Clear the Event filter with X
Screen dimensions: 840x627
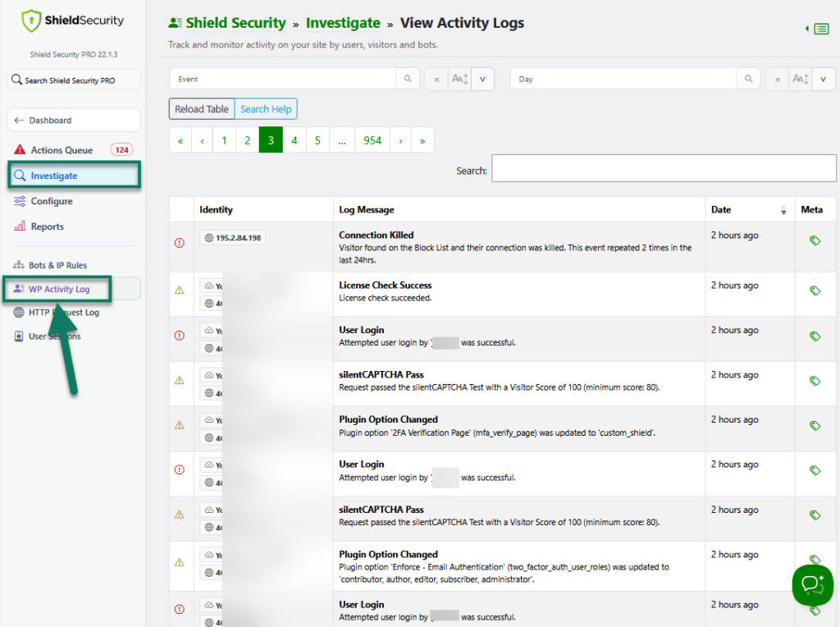pos(436,80)
